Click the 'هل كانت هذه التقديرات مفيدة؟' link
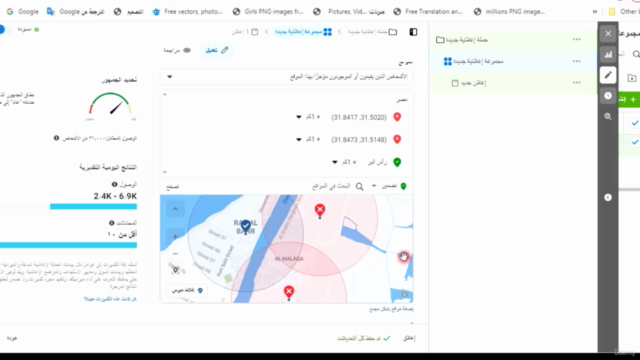The height and width of the screenshot is (360, 640). pos(110,299)
